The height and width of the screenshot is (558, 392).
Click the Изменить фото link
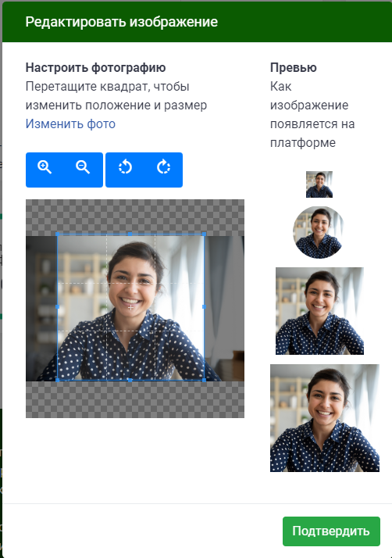70,123
